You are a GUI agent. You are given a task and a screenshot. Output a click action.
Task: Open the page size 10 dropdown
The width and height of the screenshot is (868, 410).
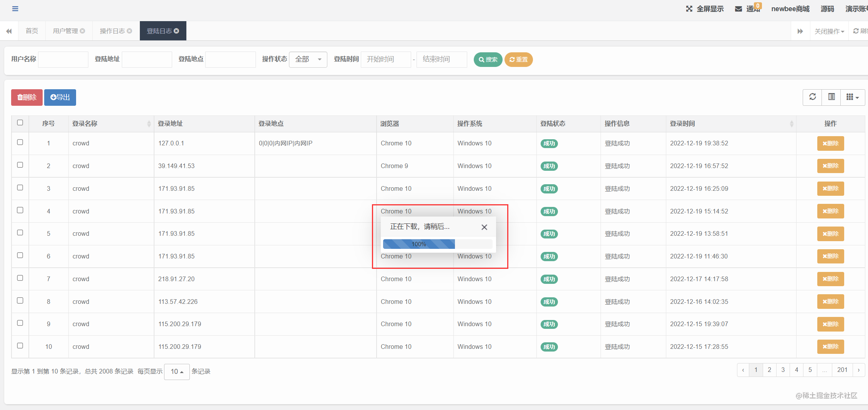point(177,372)
